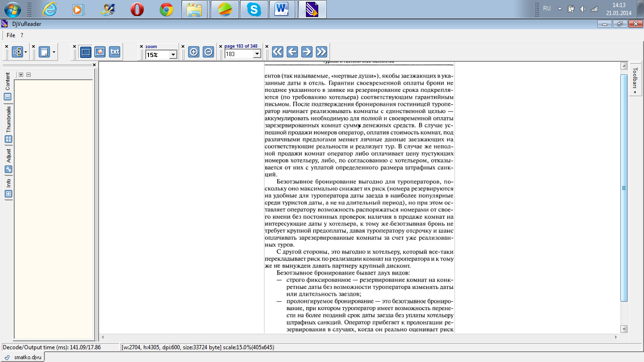Click the page layout tool icon

pos(44,52)
